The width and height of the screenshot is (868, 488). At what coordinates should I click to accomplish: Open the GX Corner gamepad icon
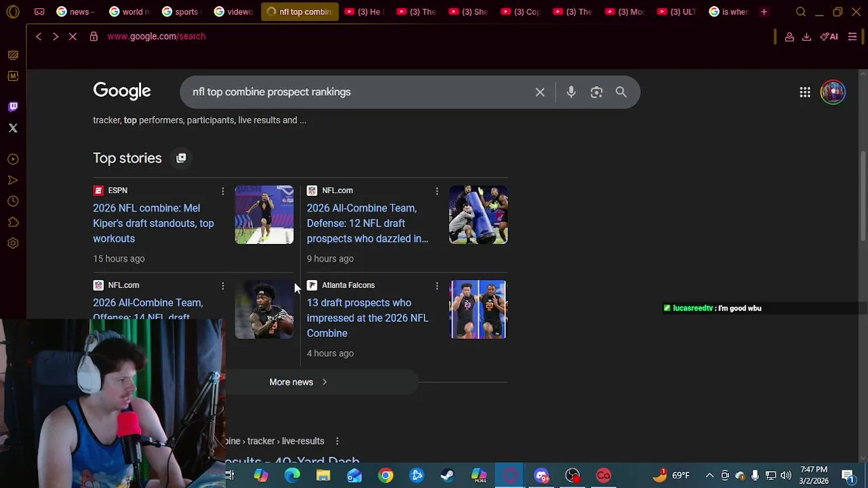click(x=39, y=12)
